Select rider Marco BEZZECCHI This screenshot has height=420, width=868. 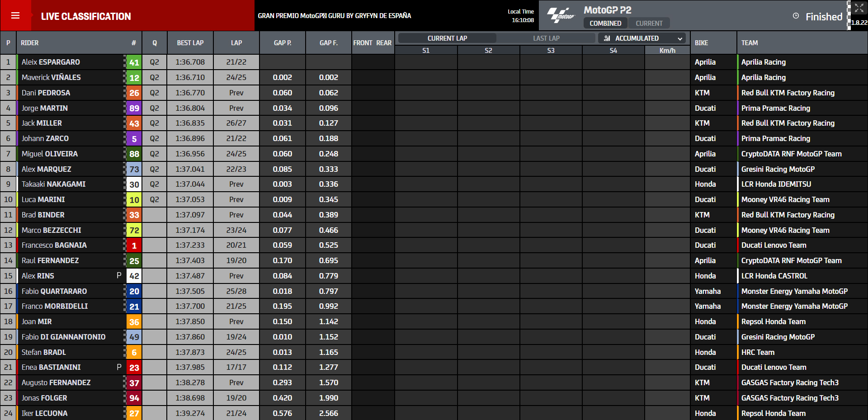pos(52,230)
